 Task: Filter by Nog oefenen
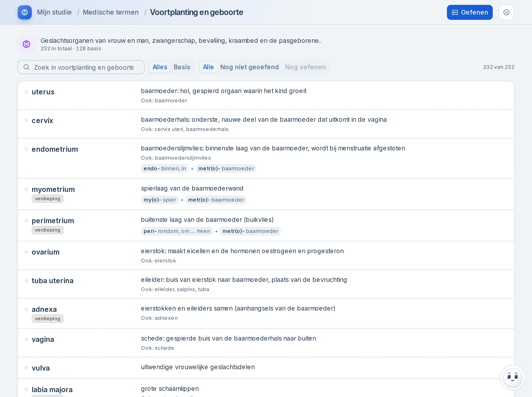point(305,67)
